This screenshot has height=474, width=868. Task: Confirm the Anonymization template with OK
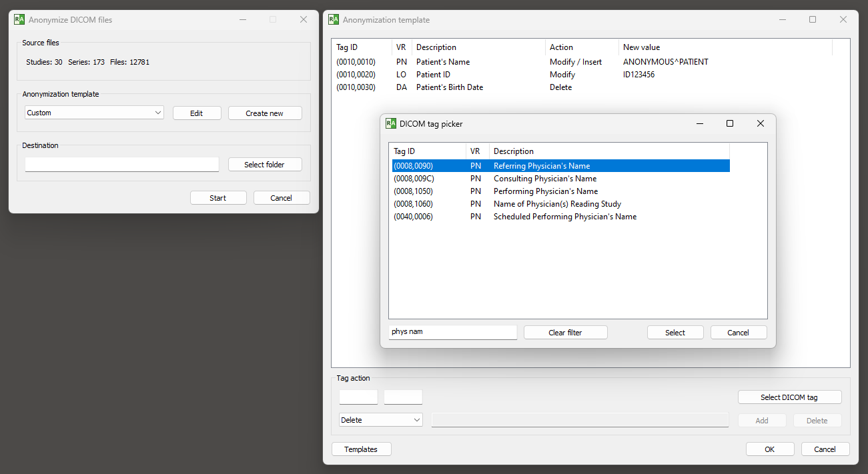tap(770, 449)
